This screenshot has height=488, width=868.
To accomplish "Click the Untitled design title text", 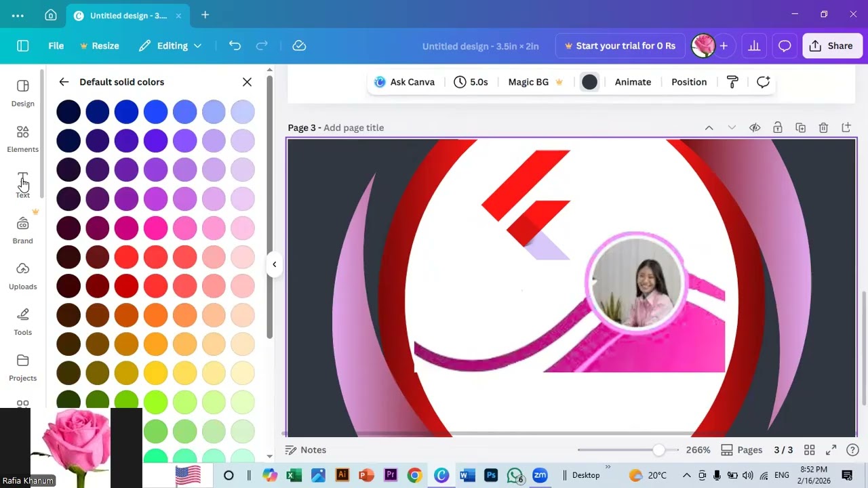I will pos(480,46).
